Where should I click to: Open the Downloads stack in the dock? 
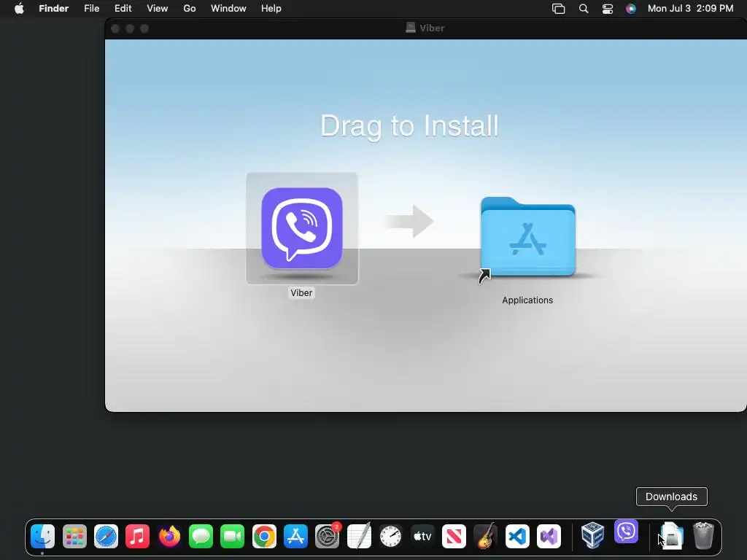[672, 536]
